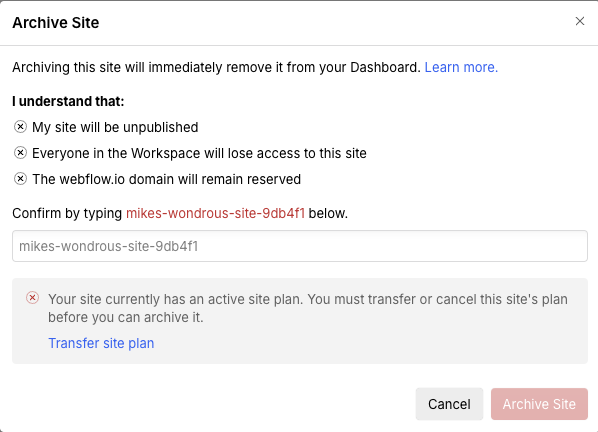Click the circled x beside "Everyone in the Workspace"
The width and height of the screenshot is (598, 432).
pyautogui.click(x=20, y=153)
